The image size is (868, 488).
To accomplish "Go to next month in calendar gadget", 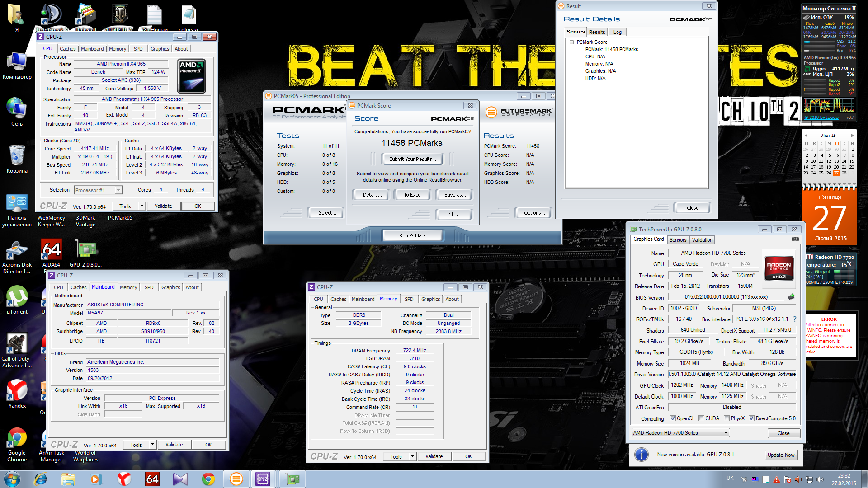I will [853, 135].
